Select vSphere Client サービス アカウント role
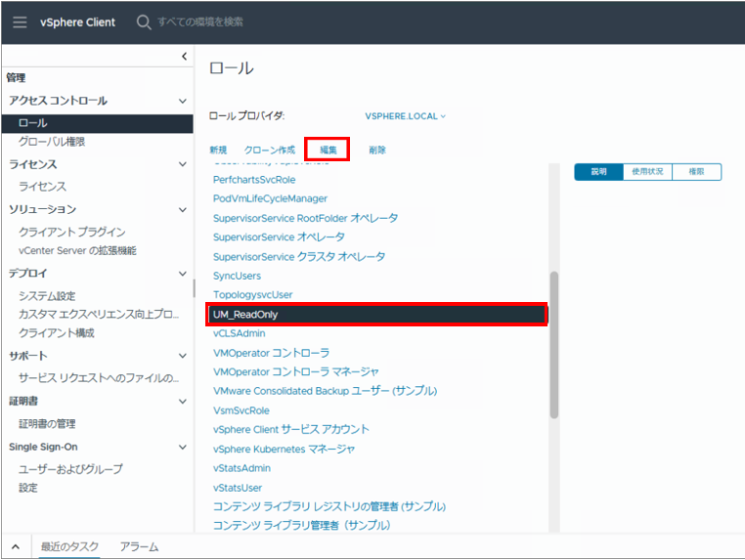The width and height of the screenshot is (745, 560). [x=290, y=429]
